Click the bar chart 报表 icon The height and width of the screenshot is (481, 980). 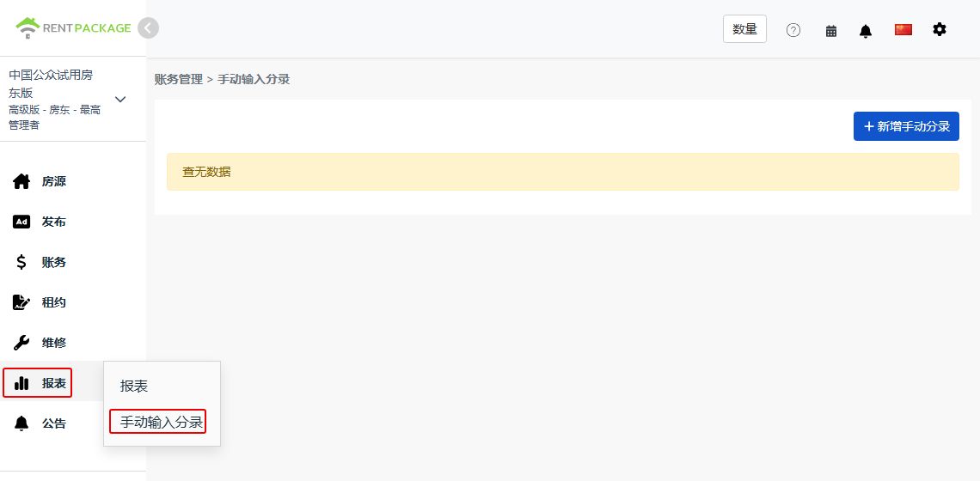click(21, 383)
